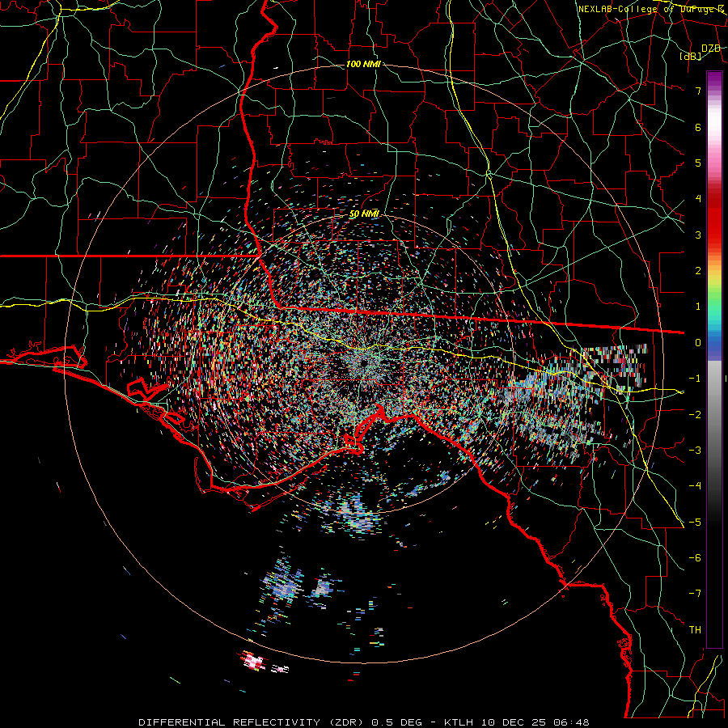This screenshot has height=728, width=728.
Task: Select the 1 value on color scale
Action: point(698,307)
